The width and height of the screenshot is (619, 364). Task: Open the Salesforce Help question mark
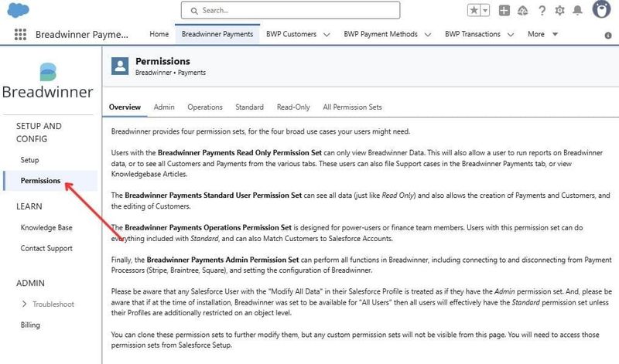[542, 11]
